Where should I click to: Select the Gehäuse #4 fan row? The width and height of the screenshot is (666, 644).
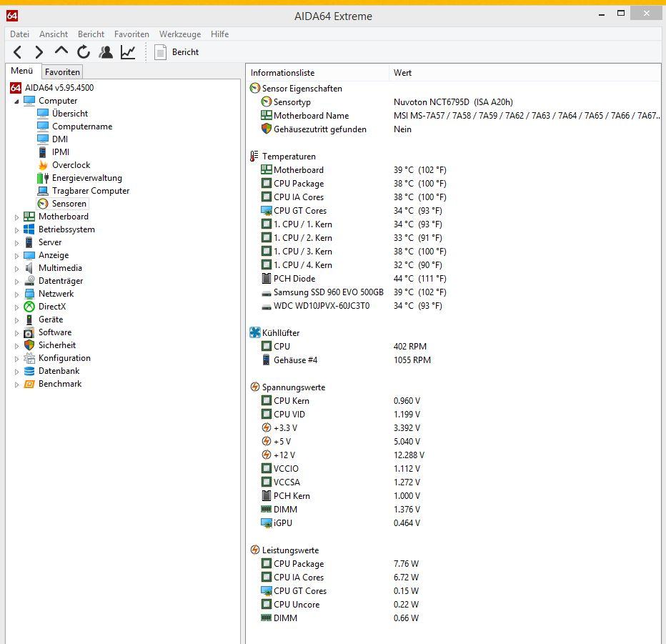[x=453, y=360]
